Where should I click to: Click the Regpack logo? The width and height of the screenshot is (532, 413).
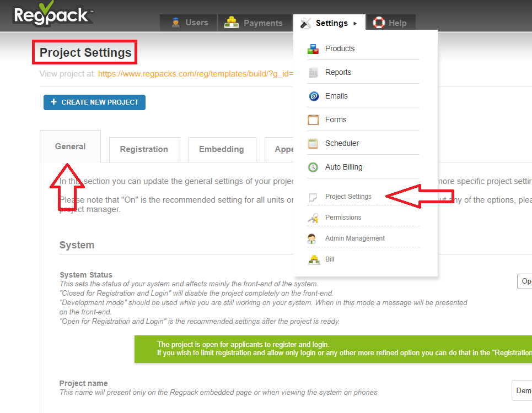pyautogui.click(x=52, y=14)
